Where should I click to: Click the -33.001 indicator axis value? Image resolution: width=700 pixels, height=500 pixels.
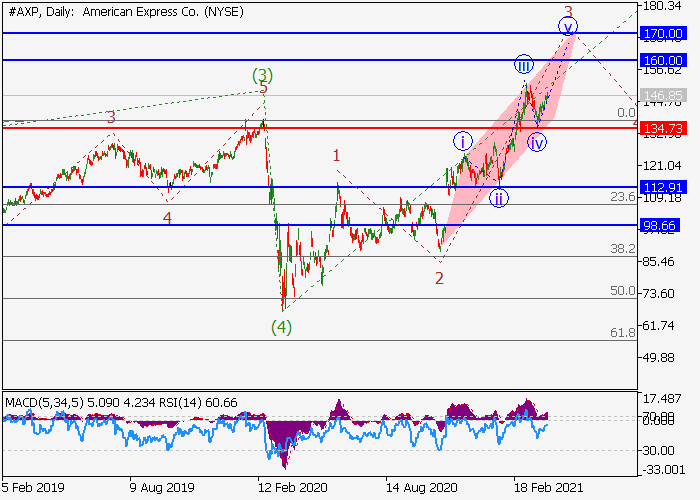(663, 470)
